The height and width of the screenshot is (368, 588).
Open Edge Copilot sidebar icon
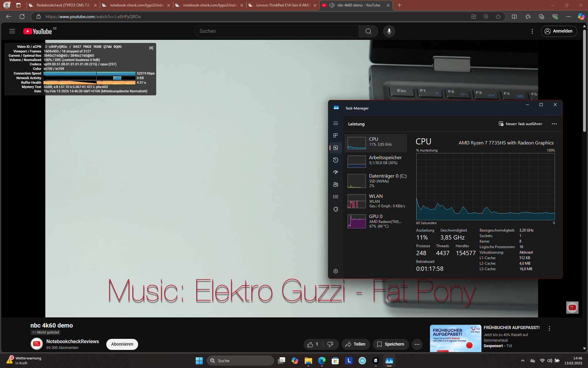click(x=581, y=17)
